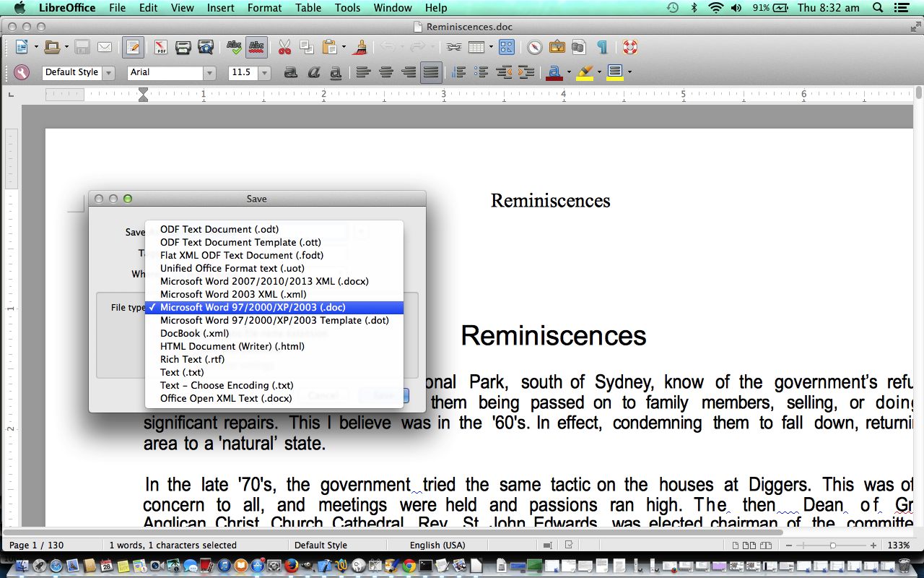The height and width of the screenshot is (578, 924).
Task: Apply Underline formatting icon
Action: coord(336,72)
